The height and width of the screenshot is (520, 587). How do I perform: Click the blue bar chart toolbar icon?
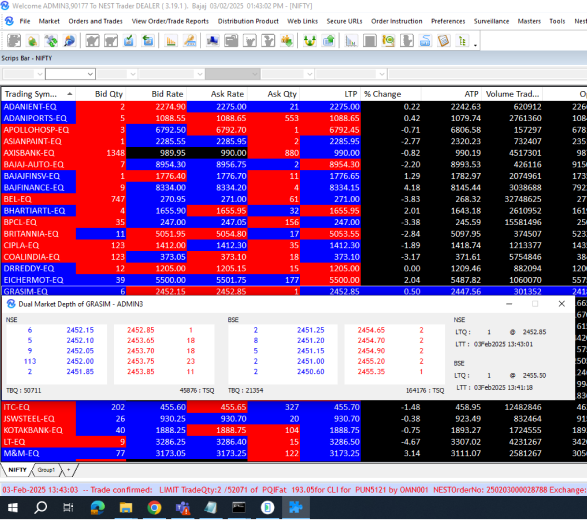(x=351, y=40)
